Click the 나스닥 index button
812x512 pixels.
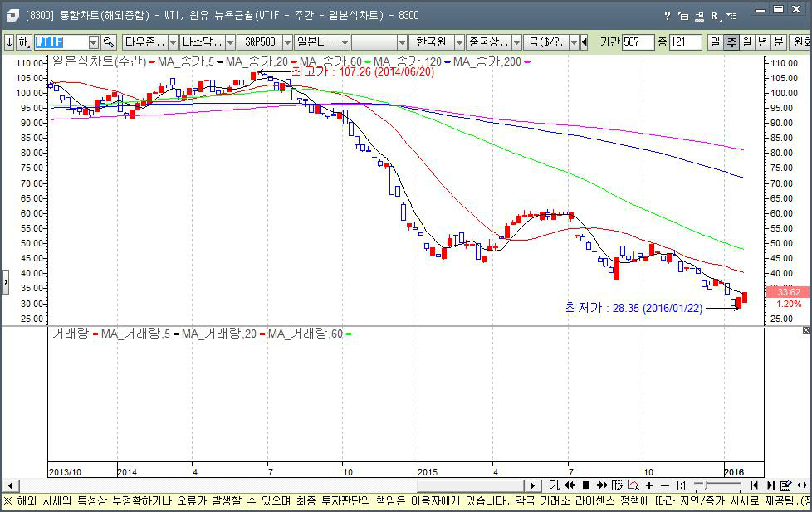pos(203,42)
